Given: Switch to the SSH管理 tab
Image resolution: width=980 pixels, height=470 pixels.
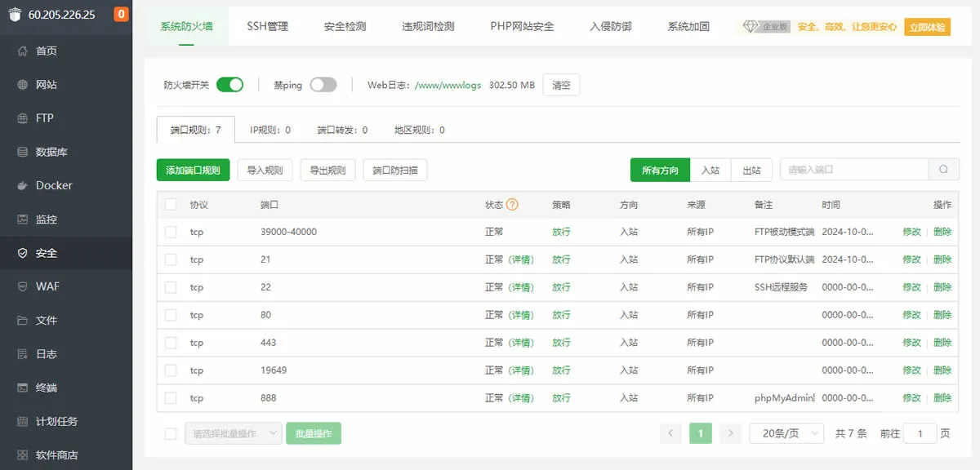Looking at the screenshot, I should tap(268, 25).
